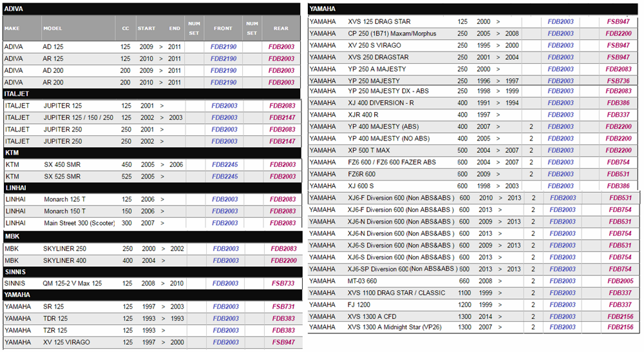Open rear FDB2083 for Main Street 300 (Scooter)
This screenshot has width=644, height=352.
pos(283,223)
